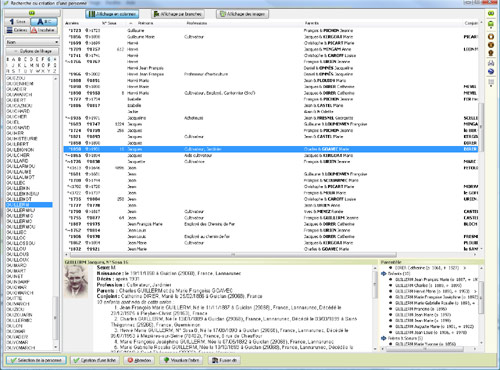Select Guillaume Marie Cultivateur row
The width and height of the screenshot is (500, 370).
(271, 37)
